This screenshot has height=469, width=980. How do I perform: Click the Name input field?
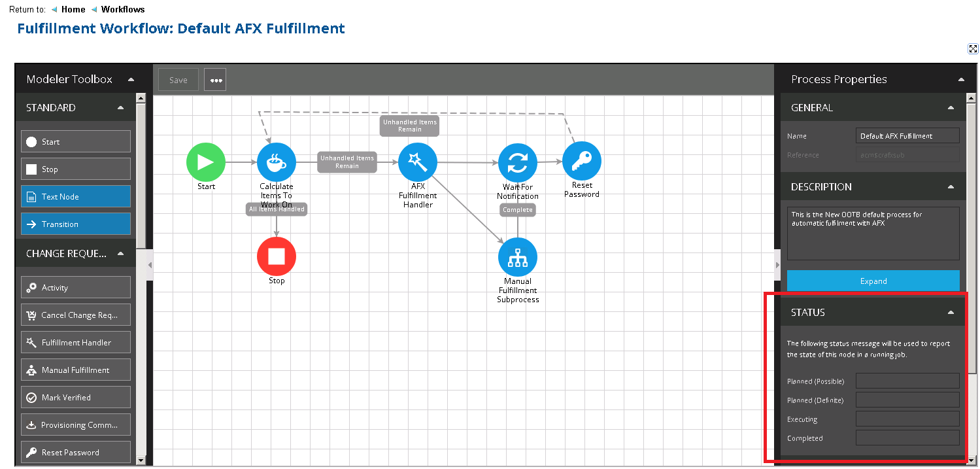pos(907,136)
